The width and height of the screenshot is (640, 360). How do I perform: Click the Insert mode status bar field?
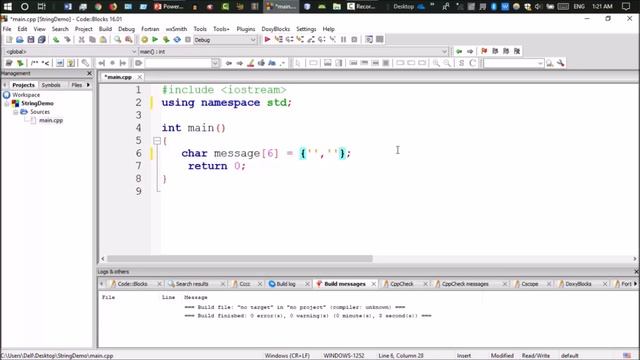[x=464, y=356]
